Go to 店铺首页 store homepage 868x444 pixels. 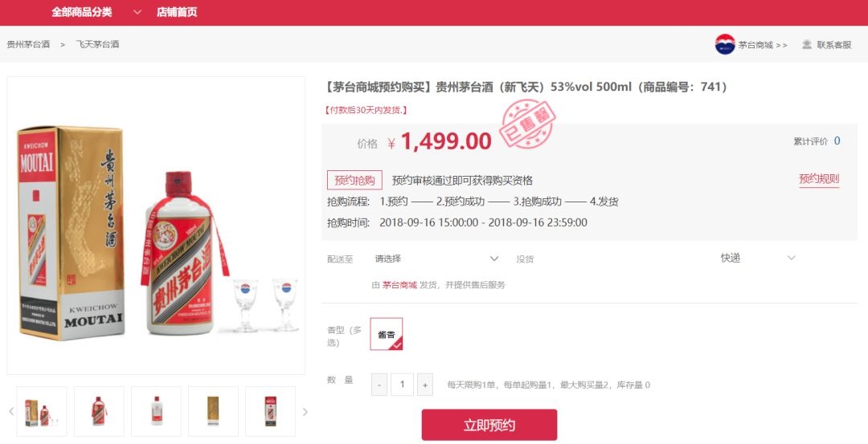point(177,11)
